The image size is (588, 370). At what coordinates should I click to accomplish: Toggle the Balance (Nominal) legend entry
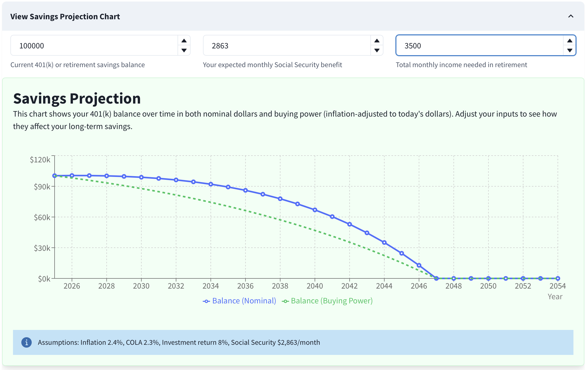pos(244,301)
